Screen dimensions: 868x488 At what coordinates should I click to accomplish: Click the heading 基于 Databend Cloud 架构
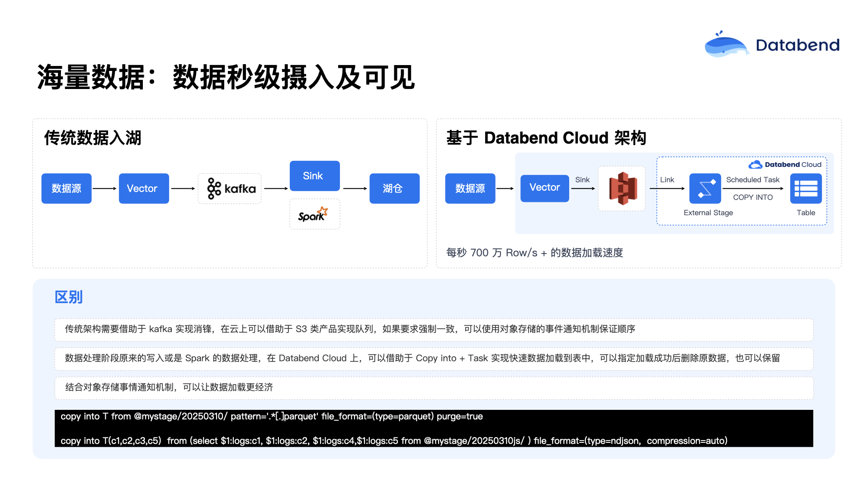point(546,138)
